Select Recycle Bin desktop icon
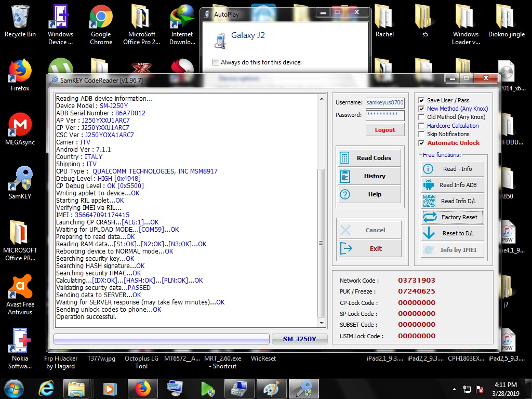532x399 pixels. pos(20,21)
